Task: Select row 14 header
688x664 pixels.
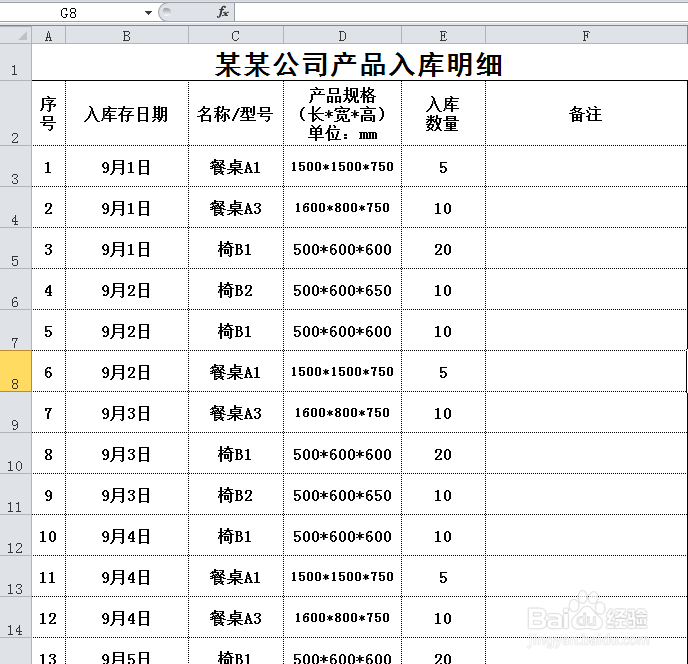Action: (15, 617)
